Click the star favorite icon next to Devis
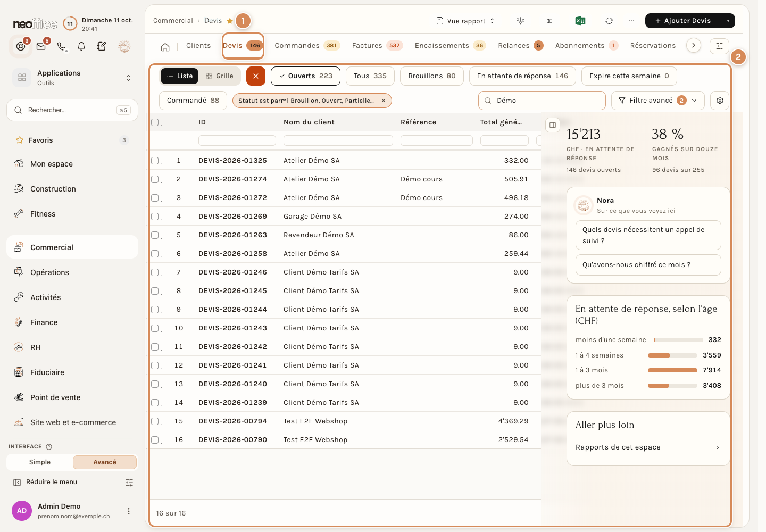766x532 pixels. [230, 21]
